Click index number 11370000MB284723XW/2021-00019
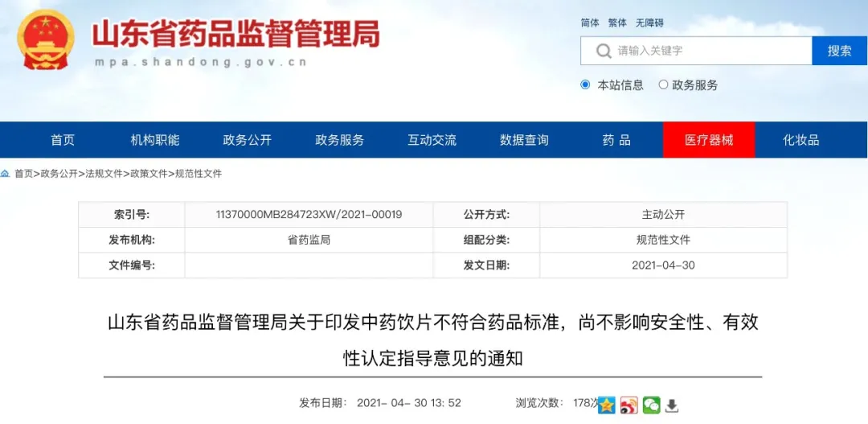This screenshot has height=424, width=868. [x=309, y=215]
